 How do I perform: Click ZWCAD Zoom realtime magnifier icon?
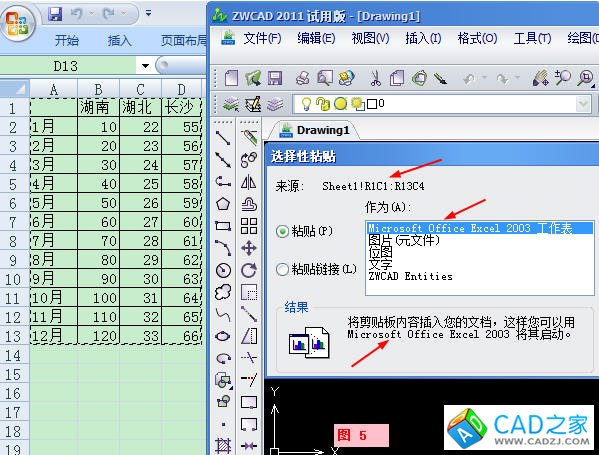(563, 78)
